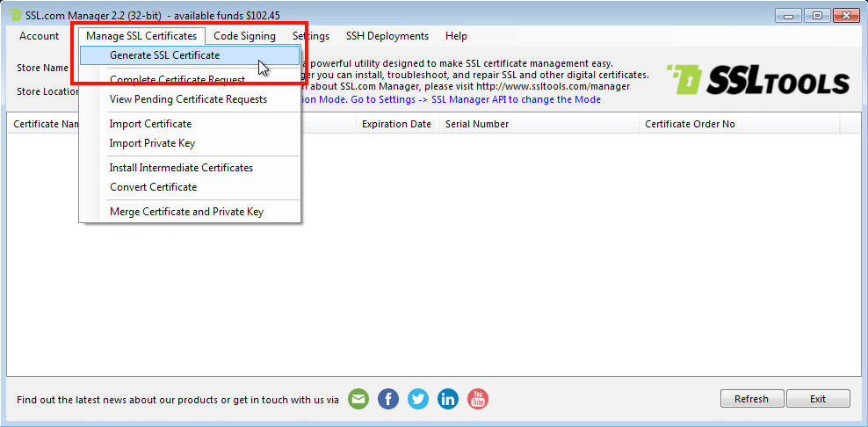The image size is (868, 427).
Task: Click the SSL Tools logo
Action: [x=757, y=82]
